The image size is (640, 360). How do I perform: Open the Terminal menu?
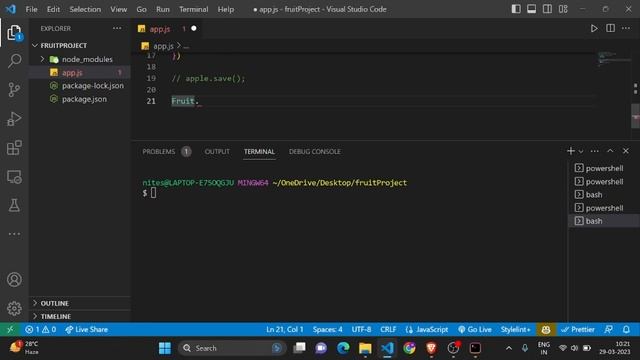pyautogui.click(x=193, y=9)
